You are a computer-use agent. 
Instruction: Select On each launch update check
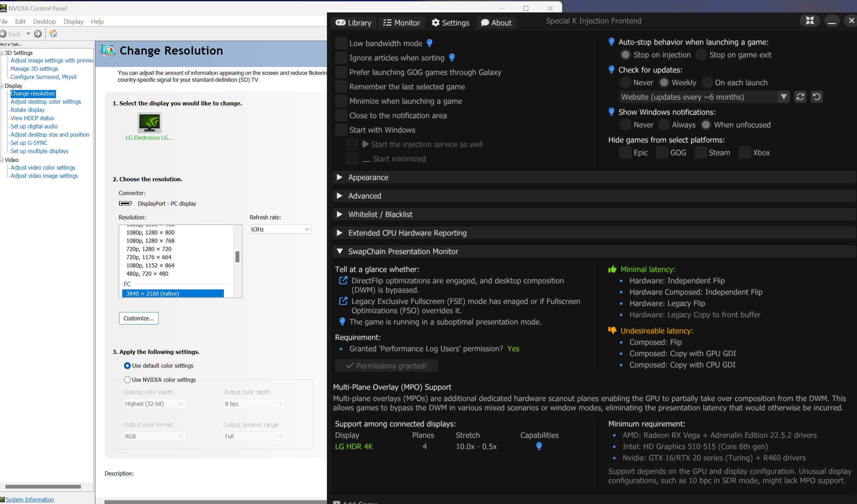(707, 82)
